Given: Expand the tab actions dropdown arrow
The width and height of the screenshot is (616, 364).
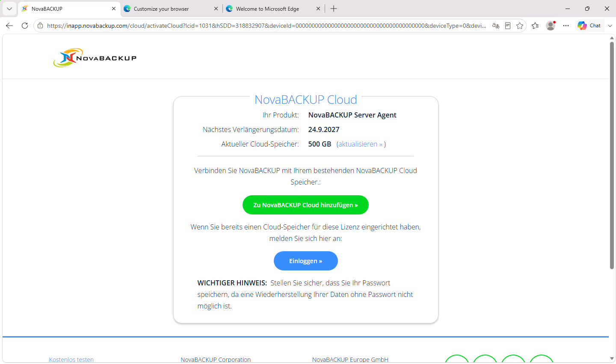Looking at the screenshot, I should [9, 9].
